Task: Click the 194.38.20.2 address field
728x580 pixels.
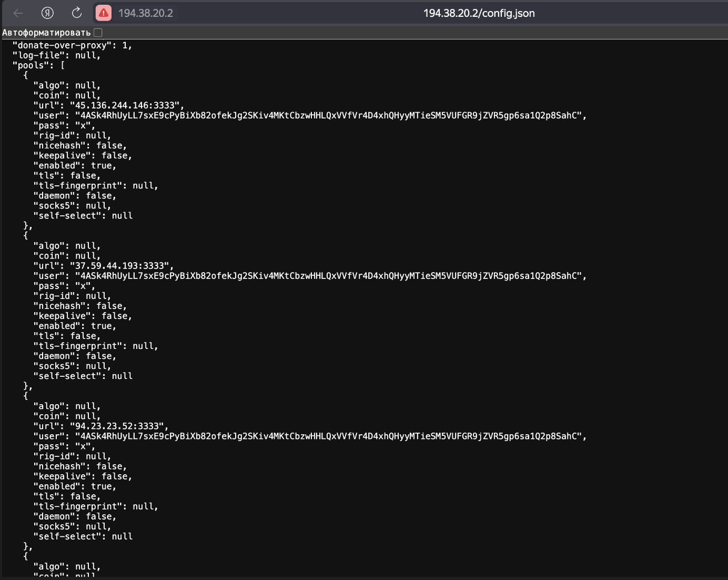Action: [145, 13]
